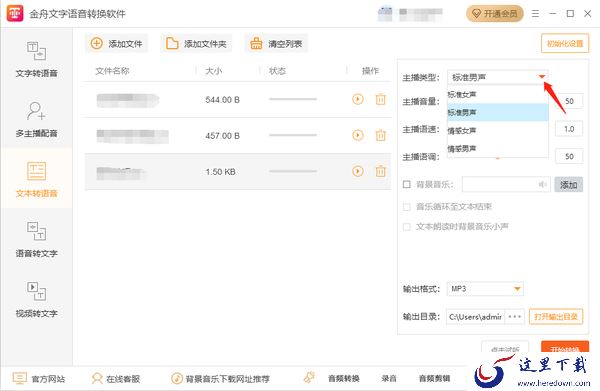
Task: Open the 录音 tool link
Action: pos(389,378)
